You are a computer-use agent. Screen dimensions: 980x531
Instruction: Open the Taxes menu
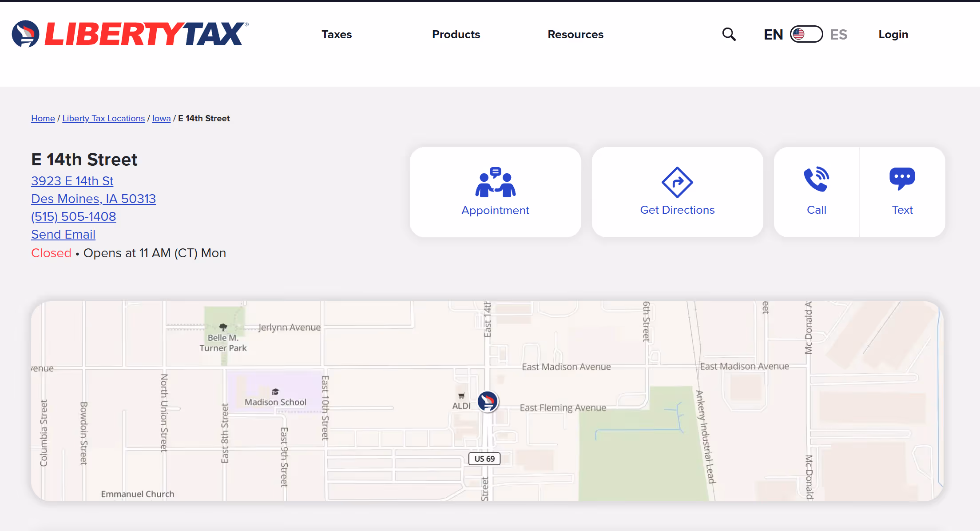(x=337, y=34)
